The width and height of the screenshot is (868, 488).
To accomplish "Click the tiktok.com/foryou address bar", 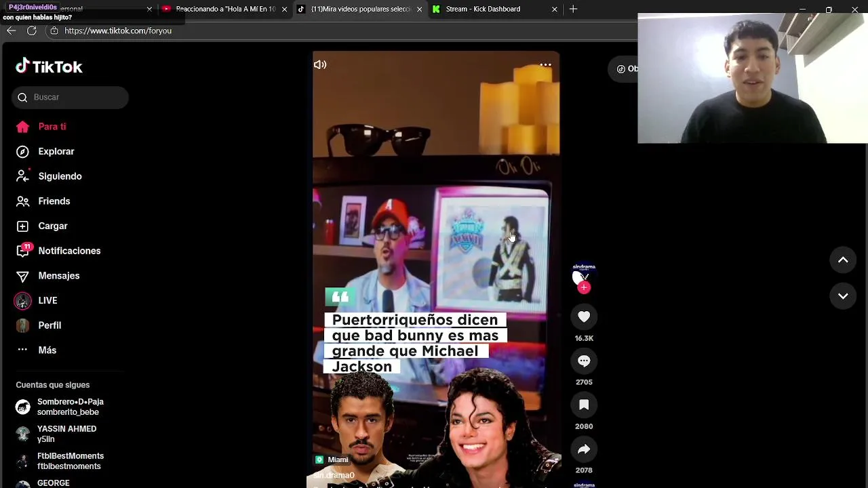I will (x=118, y=30).
